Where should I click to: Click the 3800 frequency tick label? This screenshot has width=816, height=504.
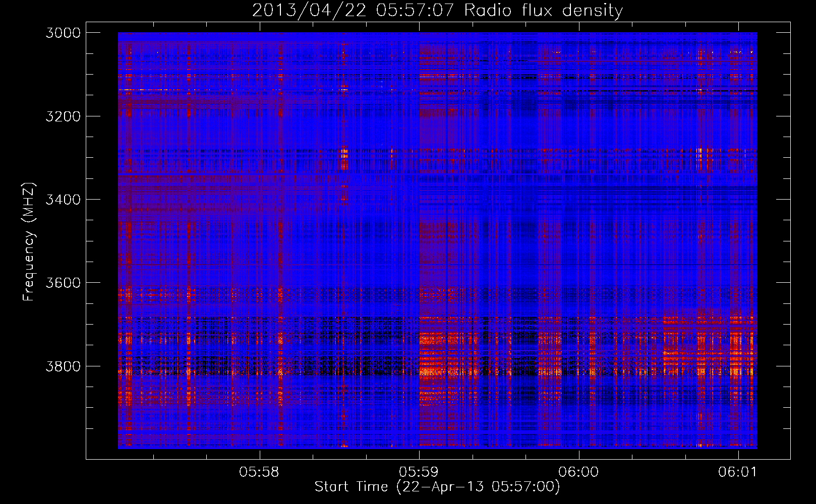coord(63,366)
